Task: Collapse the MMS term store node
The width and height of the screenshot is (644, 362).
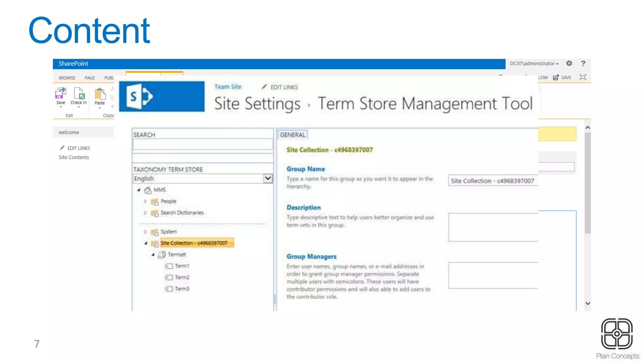Action: 139,190
